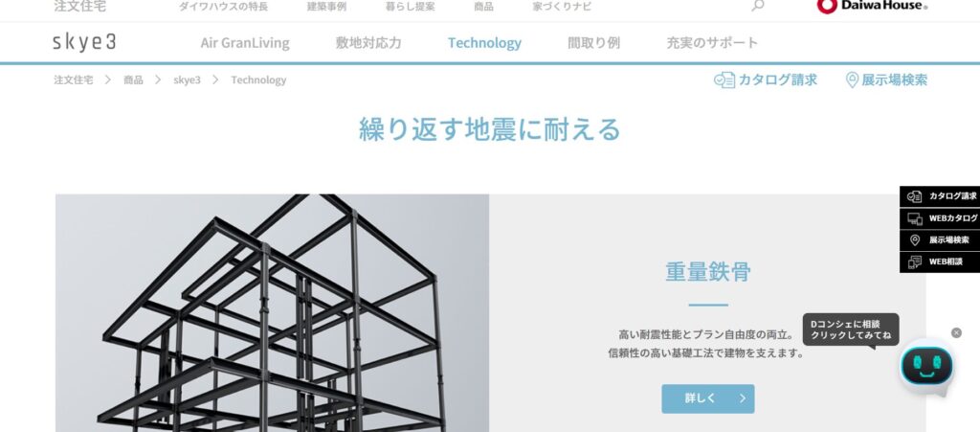Open WEBカタログ in side panel

[940, 218]
